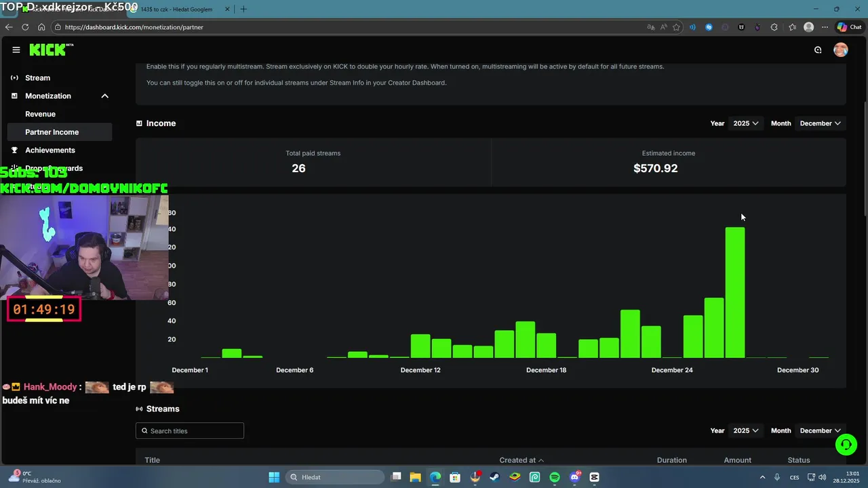
Task: Launch Spotify from the taskbar
Action: [x=555, y=477]
